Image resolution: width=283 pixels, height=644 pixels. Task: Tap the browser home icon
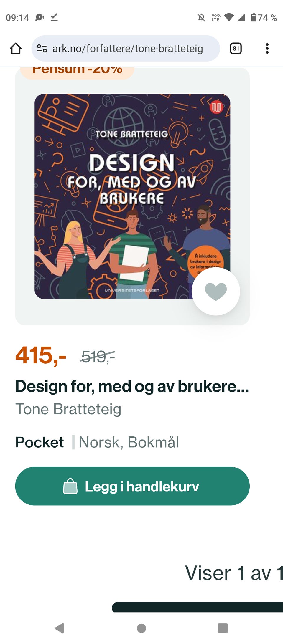16,49
